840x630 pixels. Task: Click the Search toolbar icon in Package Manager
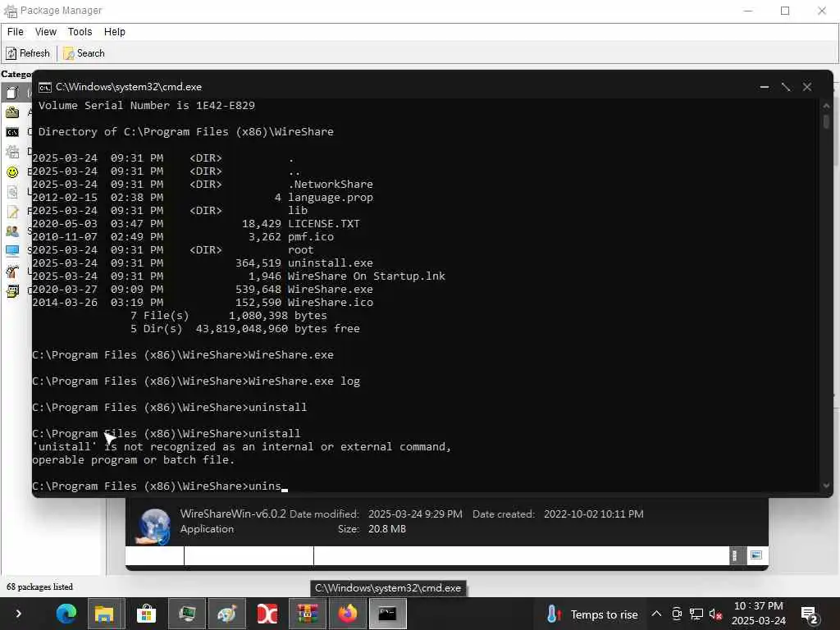point(69,53)
